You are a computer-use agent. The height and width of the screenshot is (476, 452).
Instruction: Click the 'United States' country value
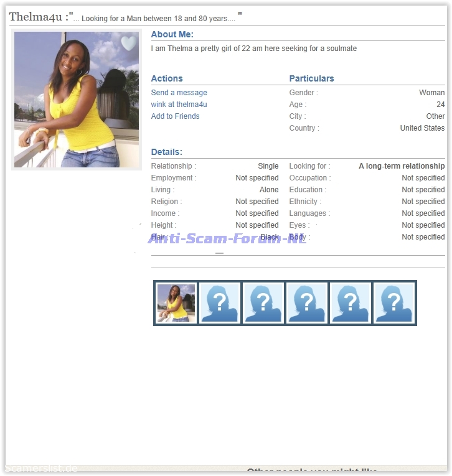click(422, 128)
